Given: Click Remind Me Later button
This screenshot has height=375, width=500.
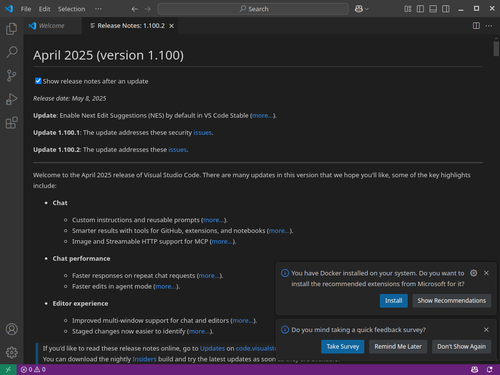Looking at the screenshot, I should [398, 347].
